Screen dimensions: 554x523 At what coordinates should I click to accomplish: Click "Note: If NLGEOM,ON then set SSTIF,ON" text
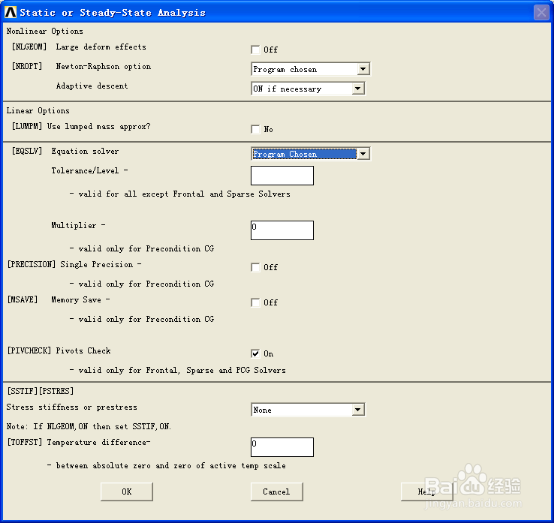click(88, 426)
